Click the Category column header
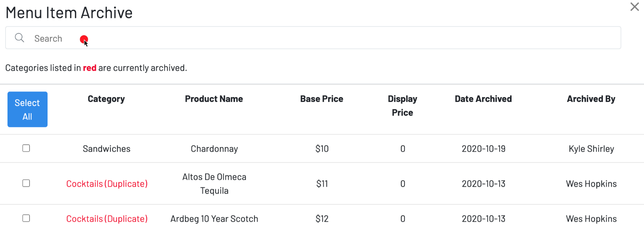Viewport: 644px width, 230px height. coord(106,99)
